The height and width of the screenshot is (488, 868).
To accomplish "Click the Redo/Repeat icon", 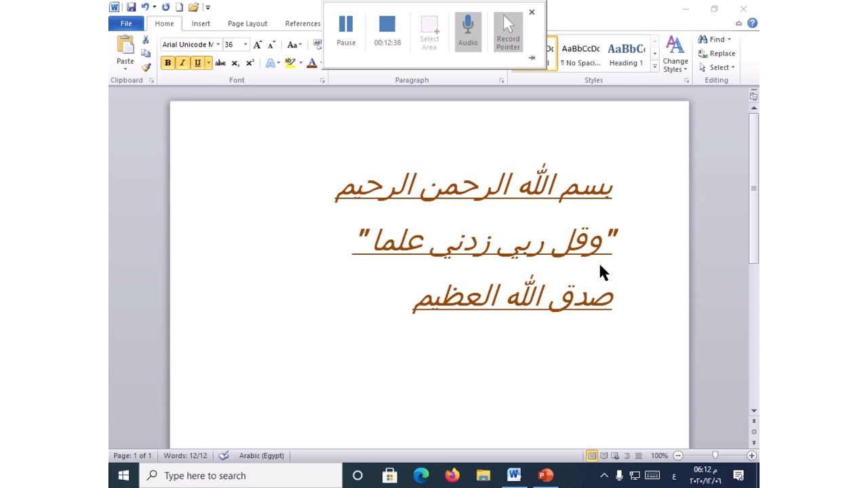I will pyautogui.click(x=165, y=7).
